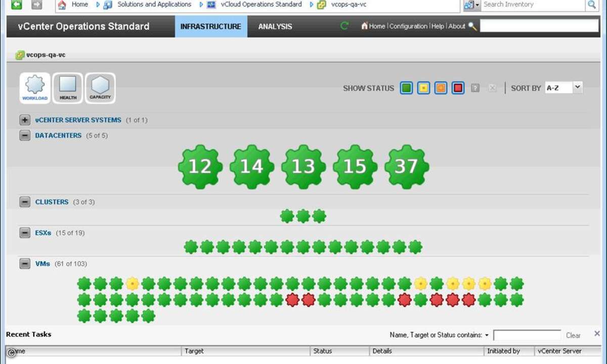Focus the vCenter Operations search field
The width and height of the screenshot is (607, 364).
pos(539,26)
